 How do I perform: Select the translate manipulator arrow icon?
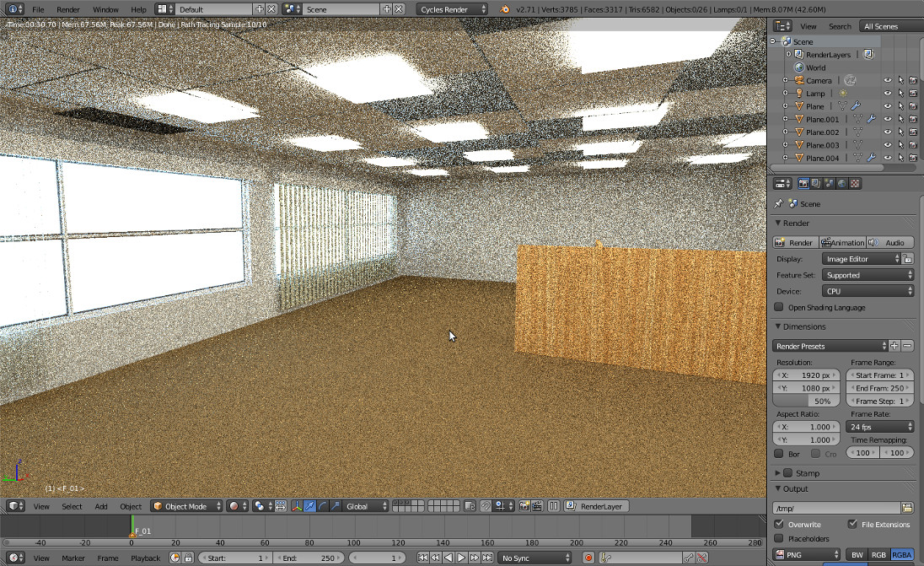(310, 506)
